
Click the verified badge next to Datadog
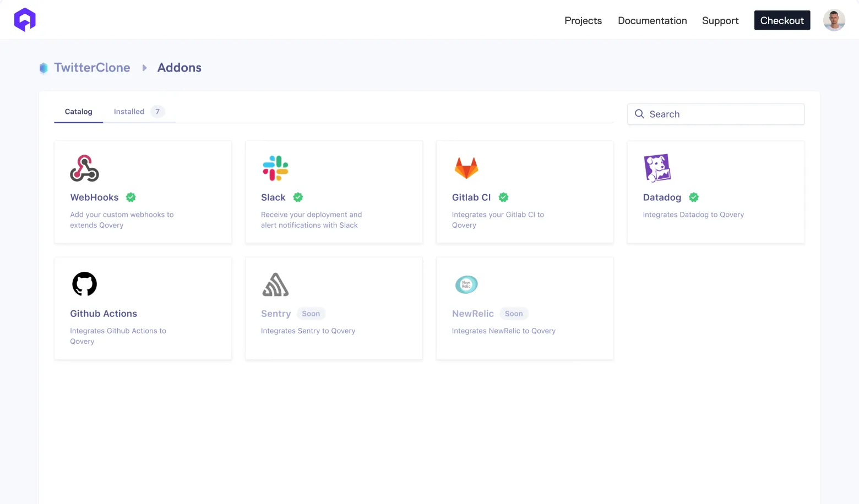(694, 197)
